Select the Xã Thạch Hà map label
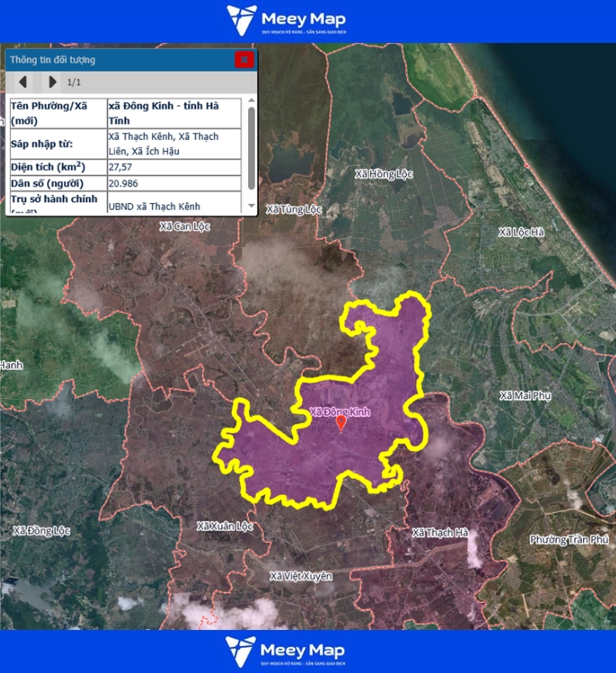Screen dimensions: 616x673 440,533
